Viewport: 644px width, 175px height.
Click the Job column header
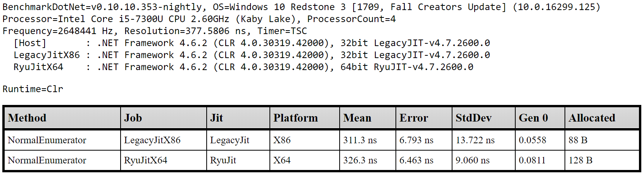[164, 118]
